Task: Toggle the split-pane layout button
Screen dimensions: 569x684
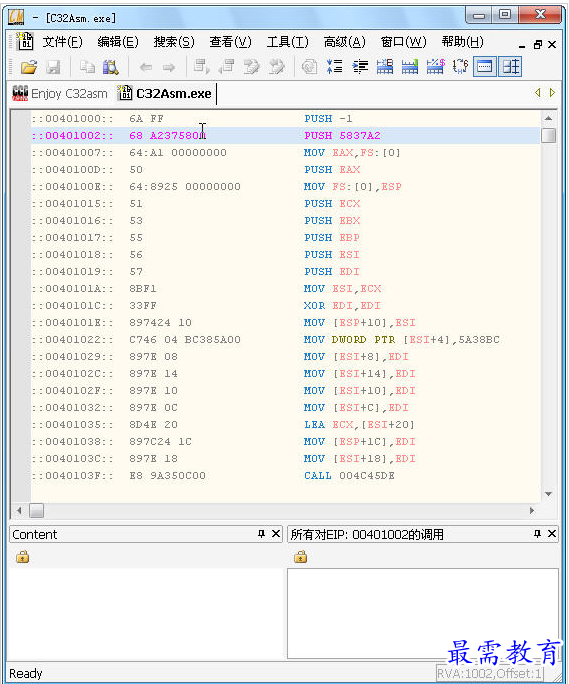Action: (510, 67)
